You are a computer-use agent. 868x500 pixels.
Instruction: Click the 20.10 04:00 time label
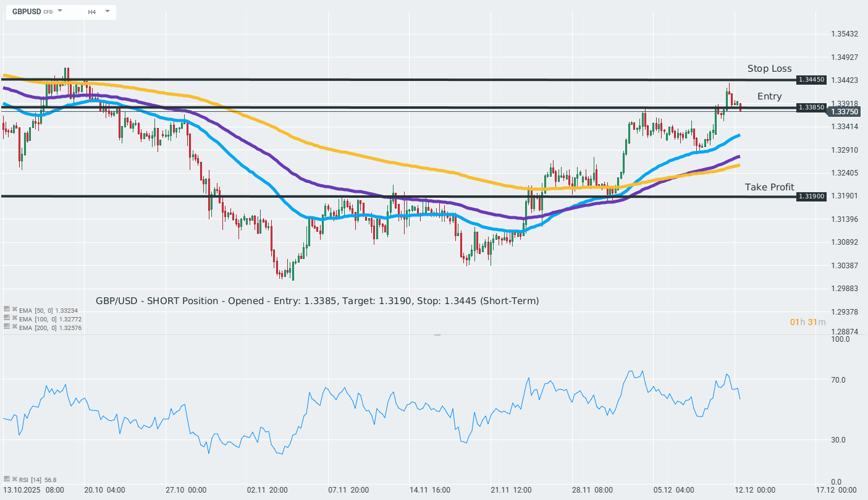104,489
